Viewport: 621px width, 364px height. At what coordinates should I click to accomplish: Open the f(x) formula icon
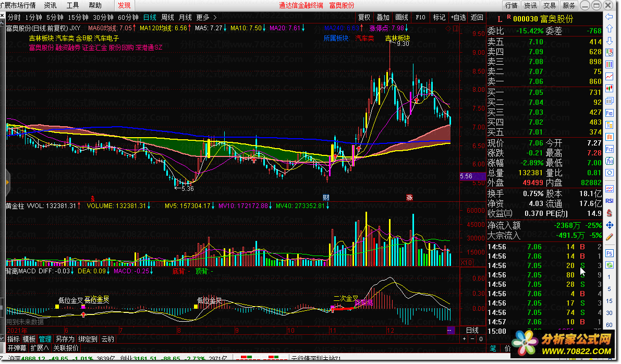[609, 161]
